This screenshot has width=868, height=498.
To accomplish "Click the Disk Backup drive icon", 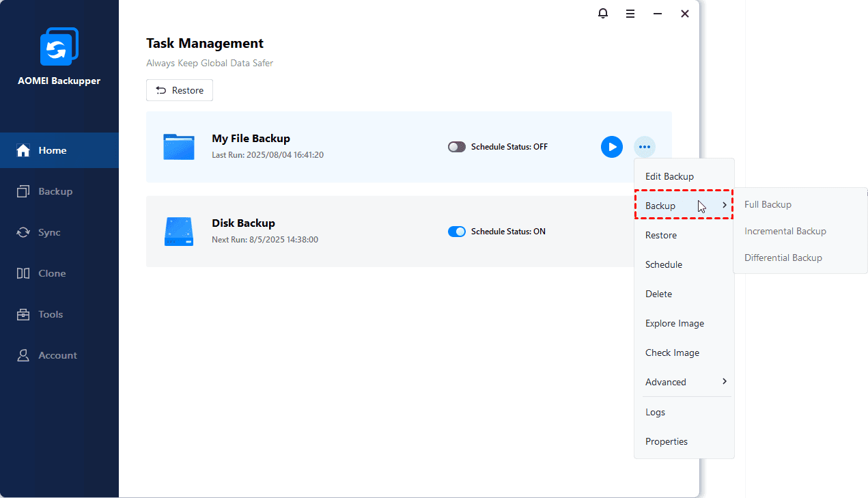I will pos(179,232).
